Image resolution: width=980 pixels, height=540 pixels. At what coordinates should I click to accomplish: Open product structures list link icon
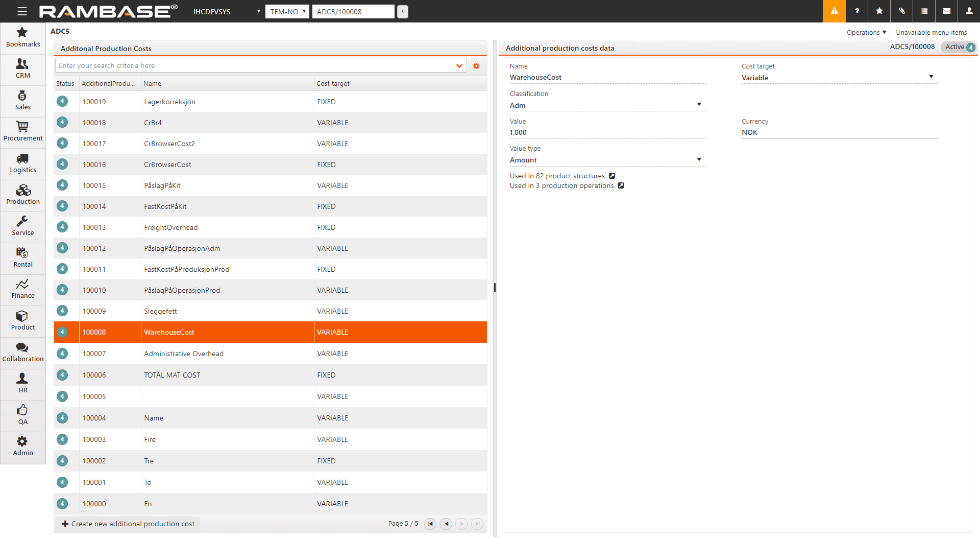612,176
